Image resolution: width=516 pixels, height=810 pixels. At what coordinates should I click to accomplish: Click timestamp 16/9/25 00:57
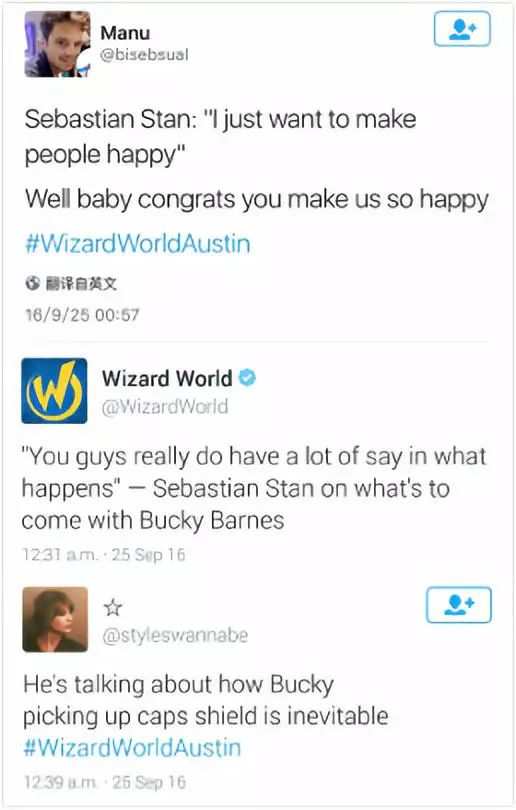pyautogui.click(x=82, y=315)
